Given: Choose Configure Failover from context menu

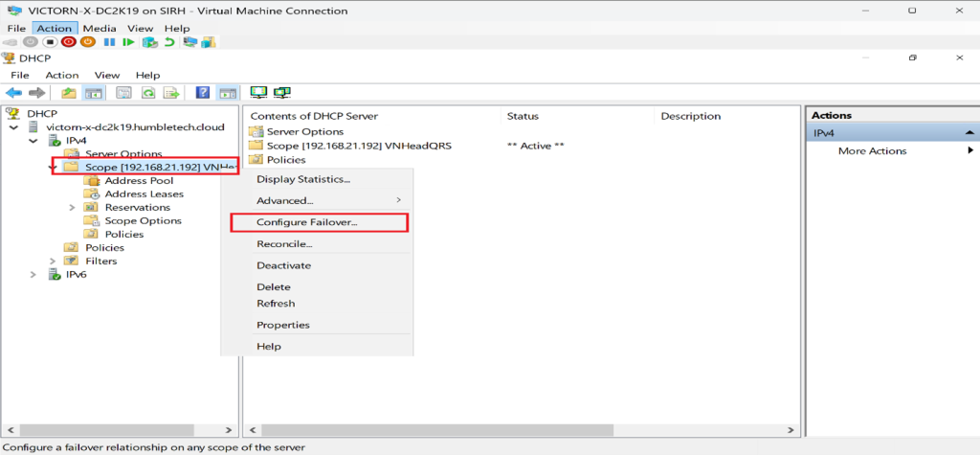Looking at the screenshot, I should (x=306, y=222).
